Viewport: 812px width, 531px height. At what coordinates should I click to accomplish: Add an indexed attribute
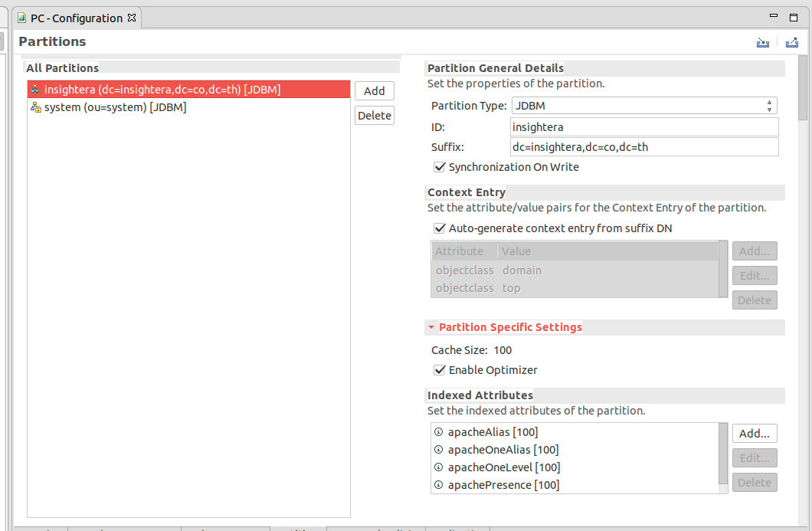(755, 433)
